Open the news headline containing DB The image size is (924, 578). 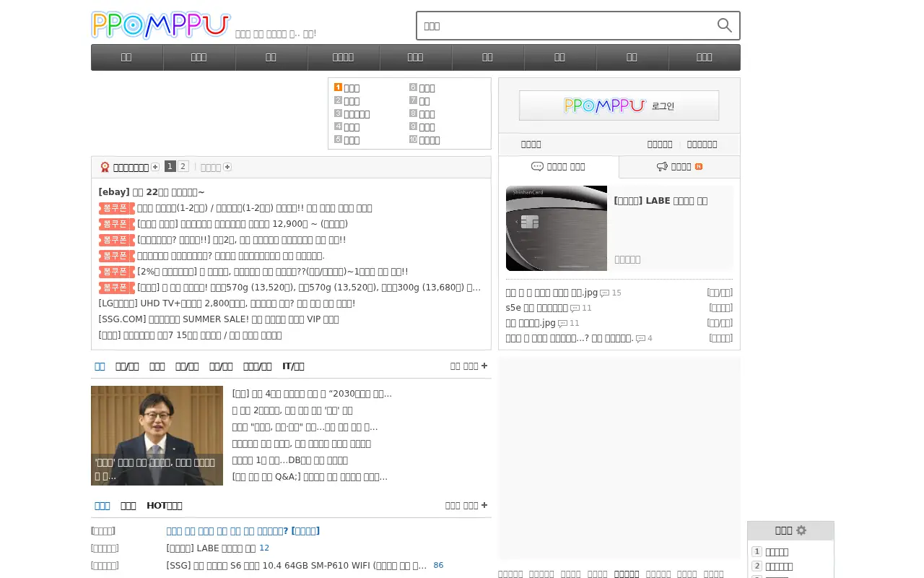[x=289, y=460]
